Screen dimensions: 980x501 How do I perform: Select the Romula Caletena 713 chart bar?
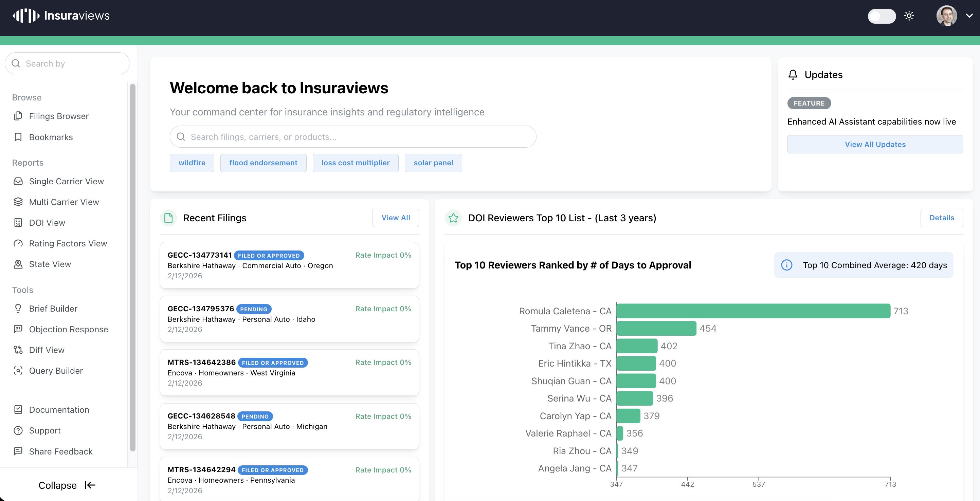pyautogui.click(x=753, y=311)
